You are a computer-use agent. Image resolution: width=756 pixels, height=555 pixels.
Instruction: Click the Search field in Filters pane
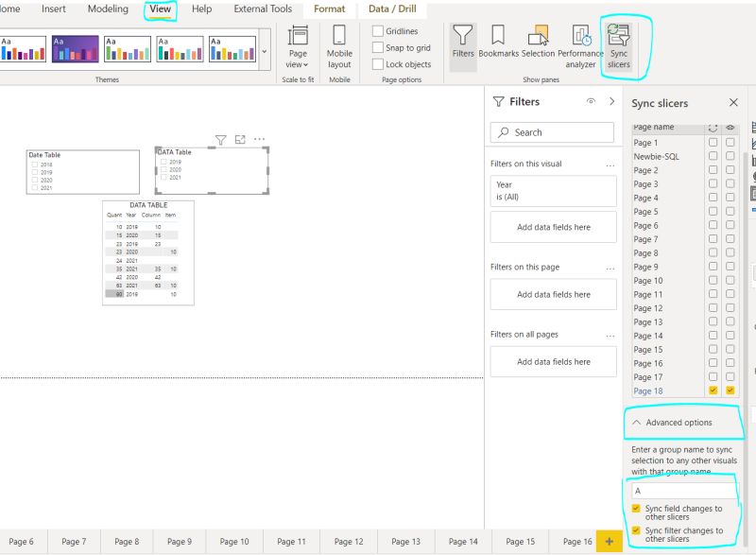pos(552,132)
